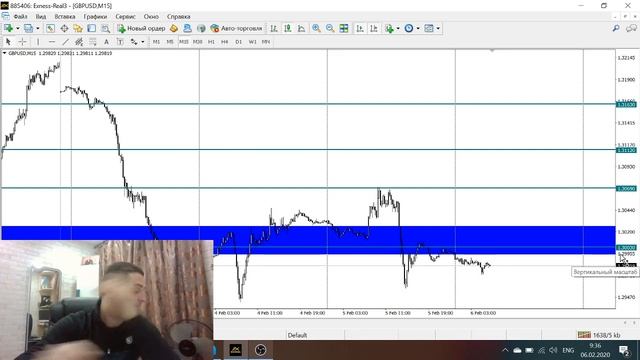
Task: Show the Terminal panel icon
Action: click(91, 28)
